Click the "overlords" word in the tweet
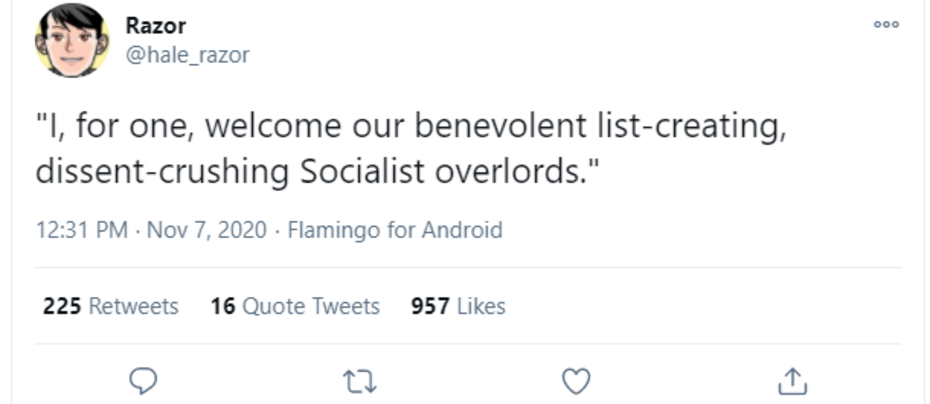Image resolution: width=930 pixels, height=404 pixels. point(510,171)
